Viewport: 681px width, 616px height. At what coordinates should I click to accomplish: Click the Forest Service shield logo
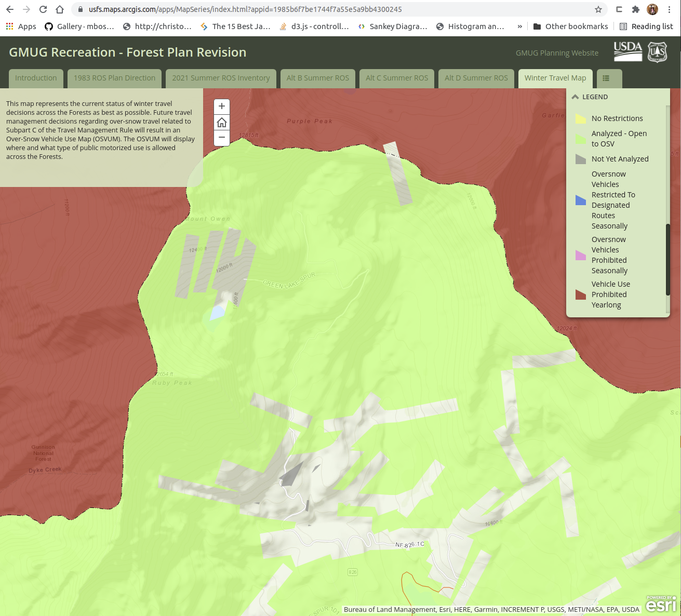657,52
